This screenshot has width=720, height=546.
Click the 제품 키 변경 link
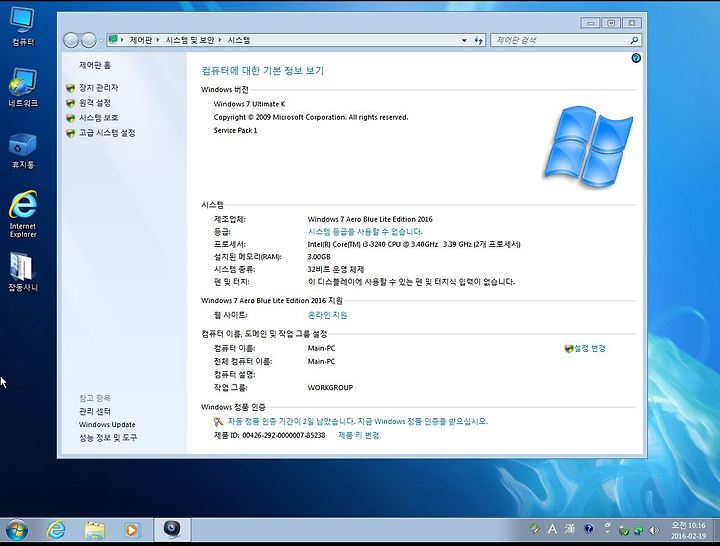[x=359, y=435]
